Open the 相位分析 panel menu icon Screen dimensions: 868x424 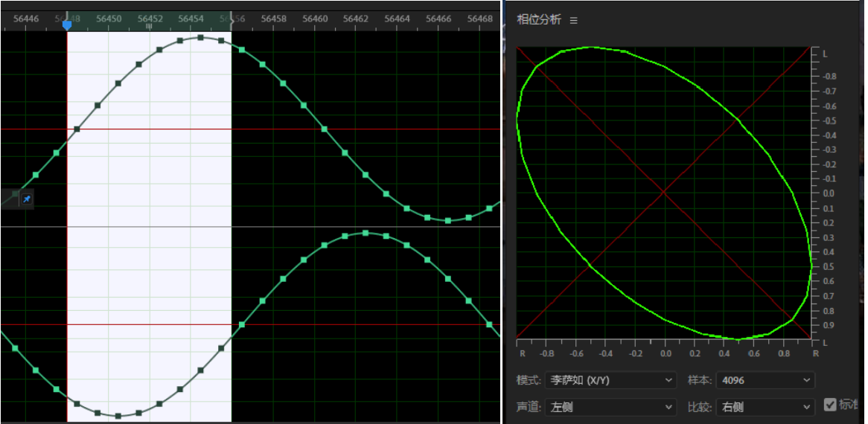573,21
